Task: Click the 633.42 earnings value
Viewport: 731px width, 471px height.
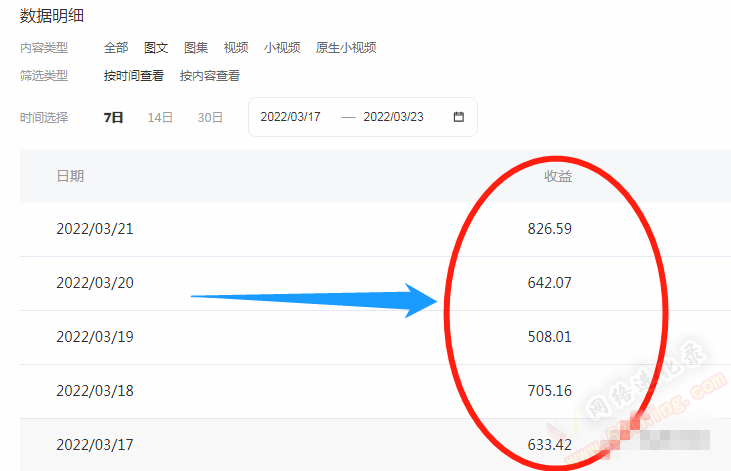Action: click(x=550, y=445)
